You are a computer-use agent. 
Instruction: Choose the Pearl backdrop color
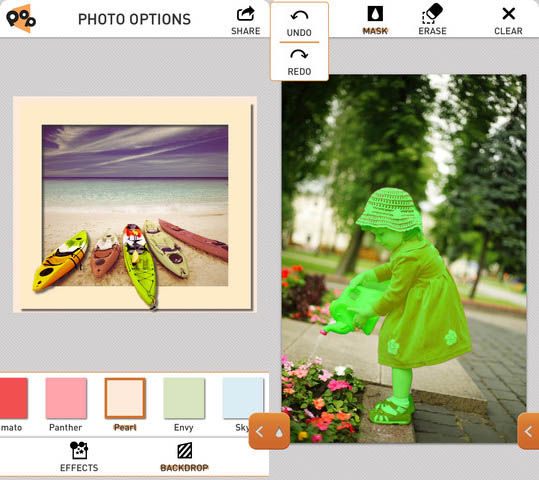click(125, 398)
